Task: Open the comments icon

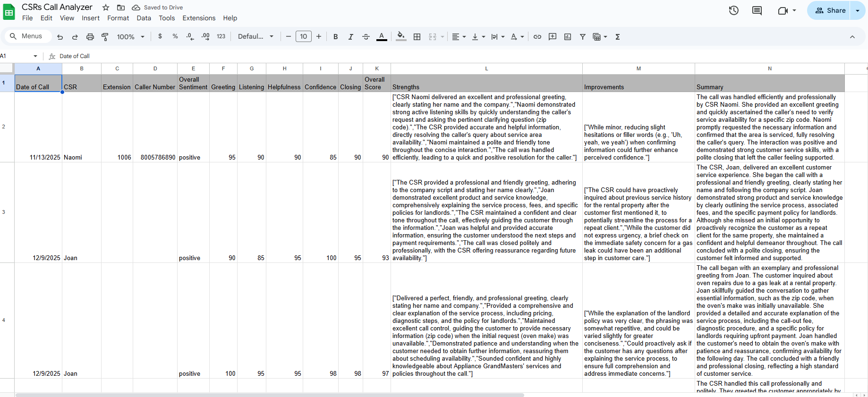Action: coord(757,10)
